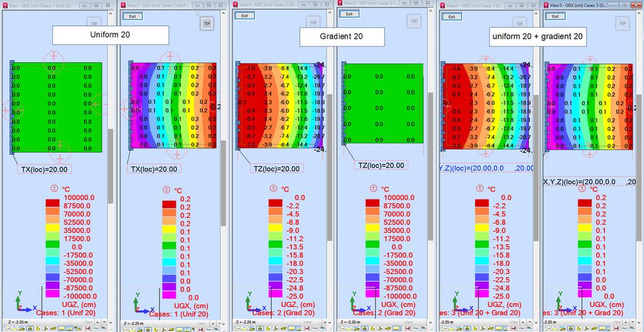
Task: Click the ± legend icon in Cases 3 UGZ window
Action: click(x=479, y=188)
